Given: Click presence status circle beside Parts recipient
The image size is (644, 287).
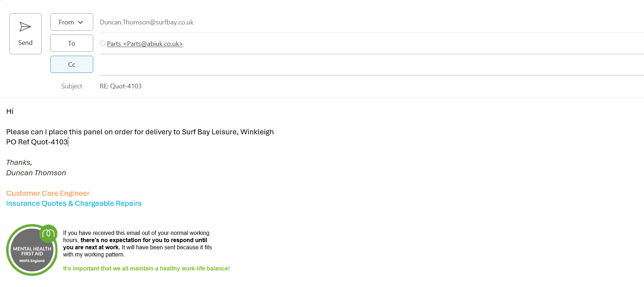Looking at the screenshot, I should tap(103, 43).
